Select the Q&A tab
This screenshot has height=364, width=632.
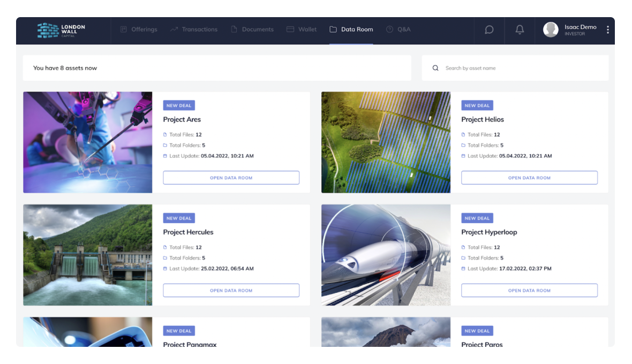pyautogui.click(x=398, y=29)
